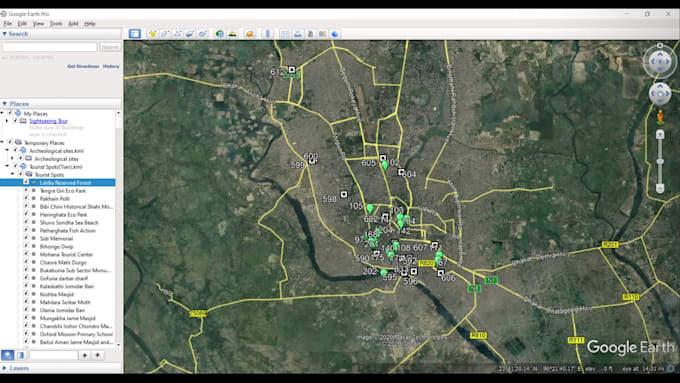Select the Add Path tool
The image size is (680, 383).
[x=177, y=33]
